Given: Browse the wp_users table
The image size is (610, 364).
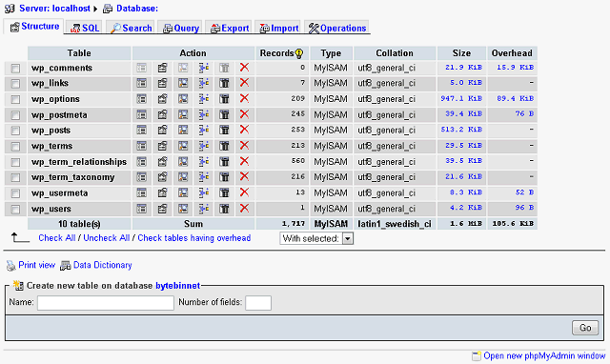Looking at the screenshot, I should 142,209.
